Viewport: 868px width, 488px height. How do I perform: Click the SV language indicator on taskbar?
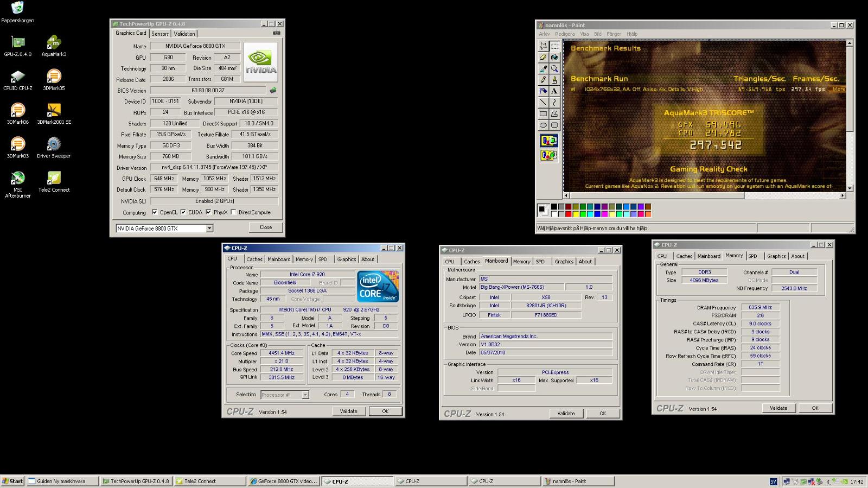(x=773, y=481)
